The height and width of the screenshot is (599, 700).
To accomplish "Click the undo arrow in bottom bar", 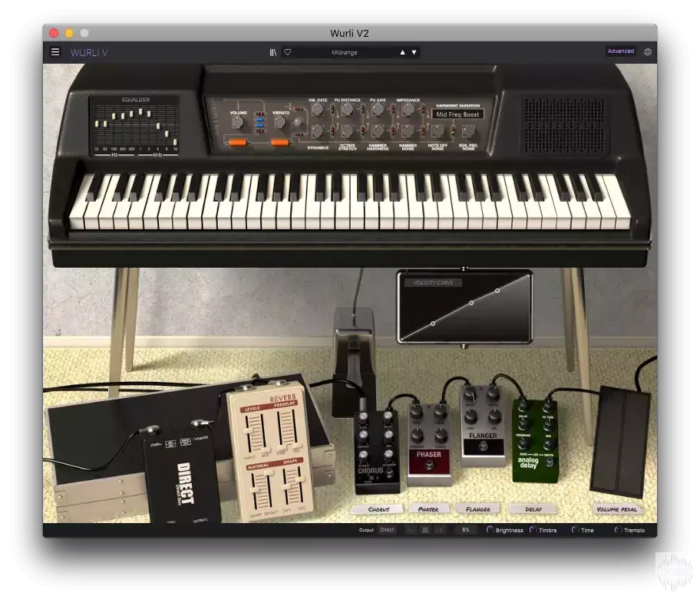I will pyautogui.click(x=411, y=530).
